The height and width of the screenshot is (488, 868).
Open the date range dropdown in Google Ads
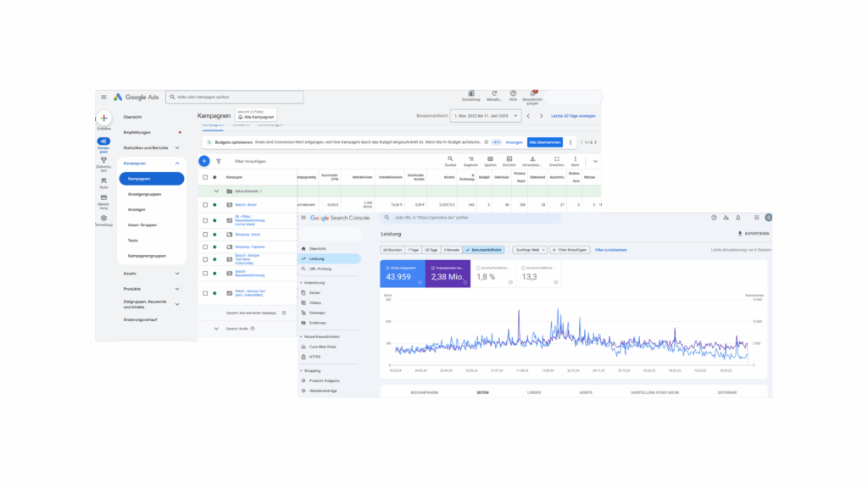click(486, 116)
